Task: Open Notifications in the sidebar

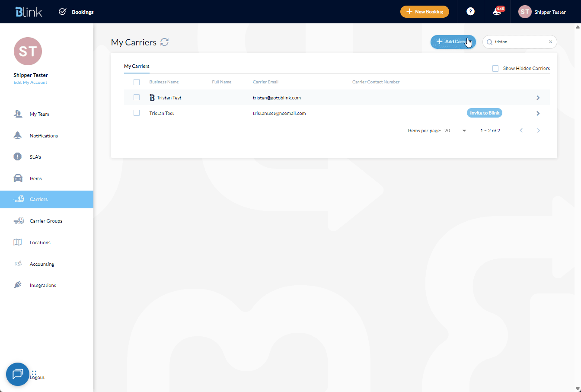Action: (44, 136)
